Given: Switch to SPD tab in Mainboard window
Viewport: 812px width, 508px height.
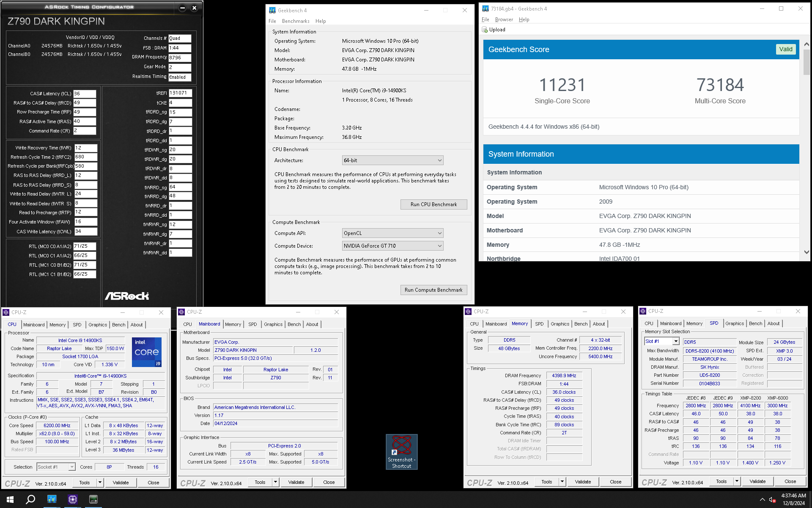Looking at the screenshot, I should pos(252,324).
